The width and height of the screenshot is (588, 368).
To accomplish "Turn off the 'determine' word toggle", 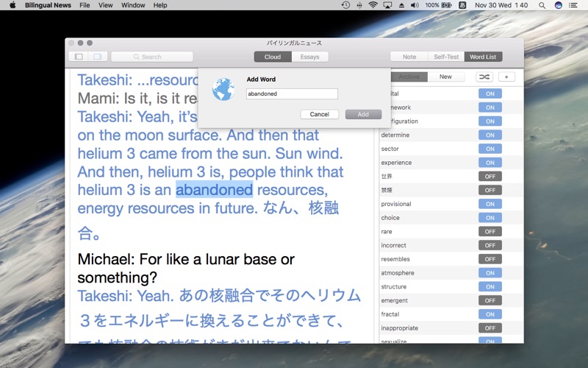I will point(490,135).
